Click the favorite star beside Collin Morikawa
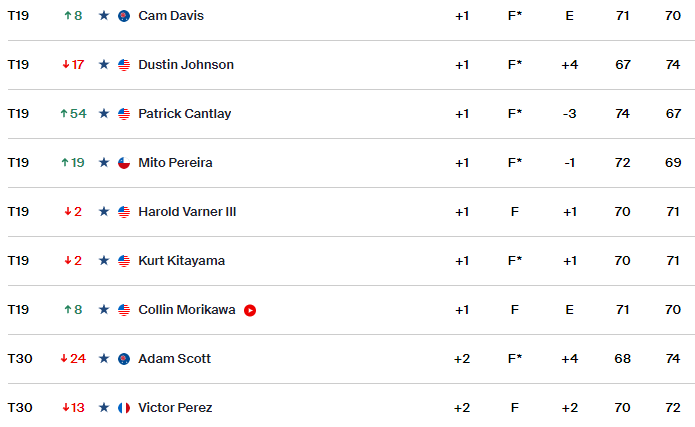Screen dimensions: 695x427 (104, 309)
